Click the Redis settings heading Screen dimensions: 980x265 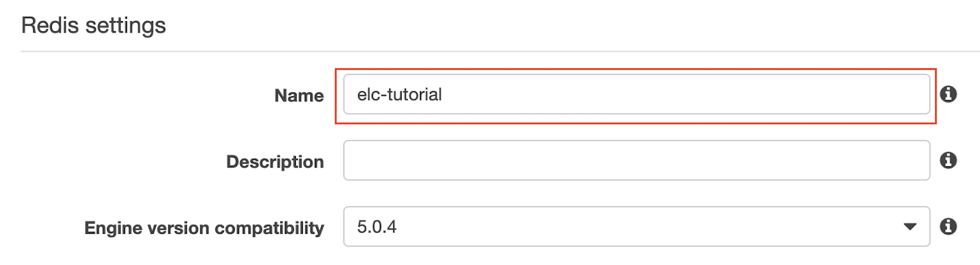click(93, 26)
